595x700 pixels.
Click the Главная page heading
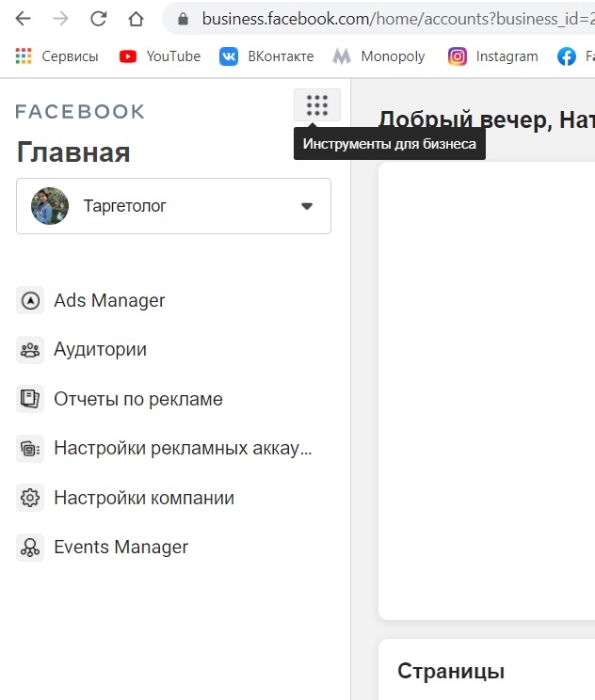pos(73,152)
